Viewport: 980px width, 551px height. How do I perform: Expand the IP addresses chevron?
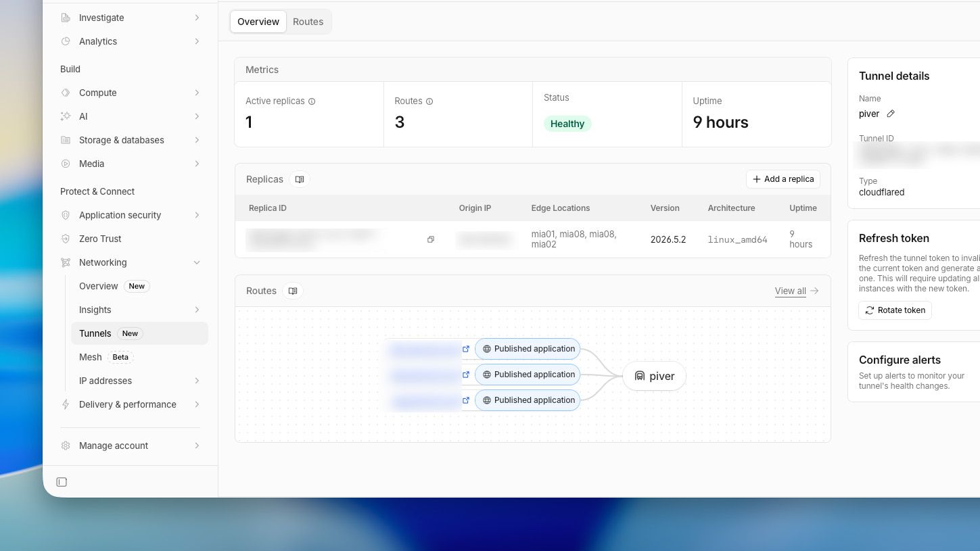197,381
